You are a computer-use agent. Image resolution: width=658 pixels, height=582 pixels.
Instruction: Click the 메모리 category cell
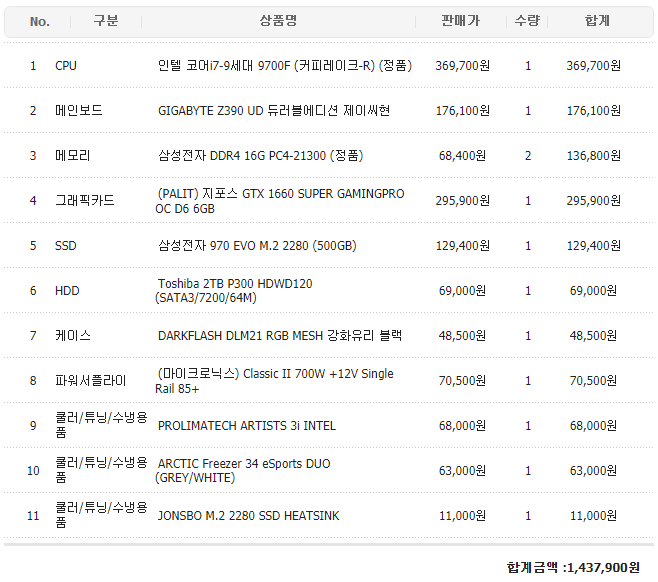[73, 156]
